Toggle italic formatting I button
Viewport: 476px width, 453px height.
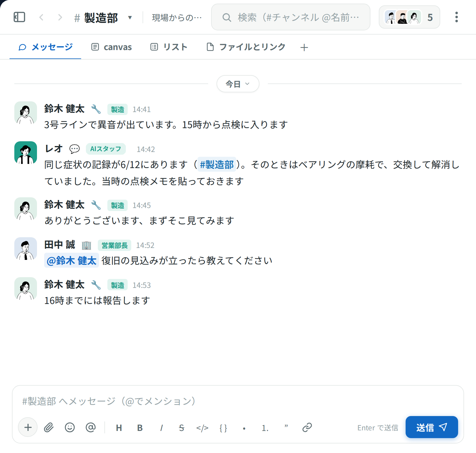tap(161, 428)
